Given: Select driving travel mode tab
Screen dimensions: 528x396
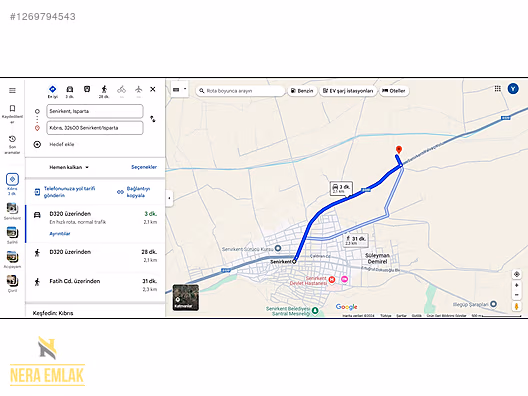Looking at the screenshot, I should pyautogui.click(x=70, y=92).
